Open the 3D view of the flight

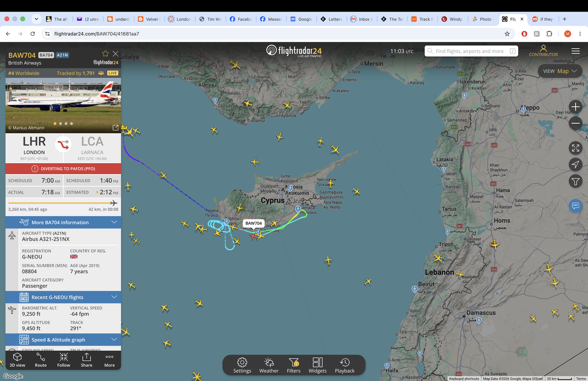(x=17, y=359)
